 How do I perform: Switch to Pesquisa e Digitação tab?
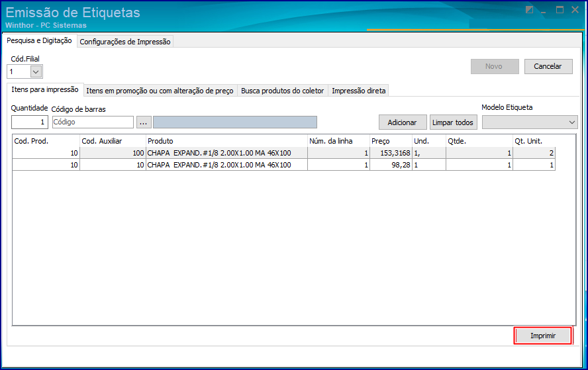(x=39, y=40)
